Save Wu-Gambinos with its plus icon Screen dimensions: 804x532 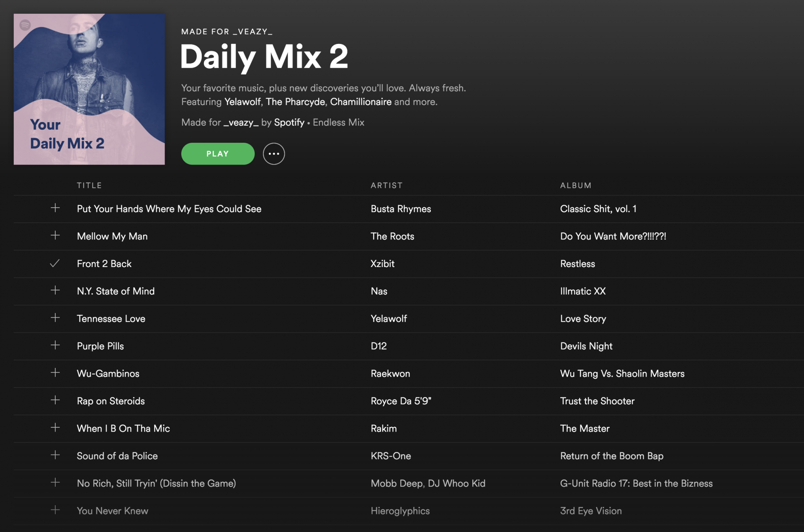55,373
